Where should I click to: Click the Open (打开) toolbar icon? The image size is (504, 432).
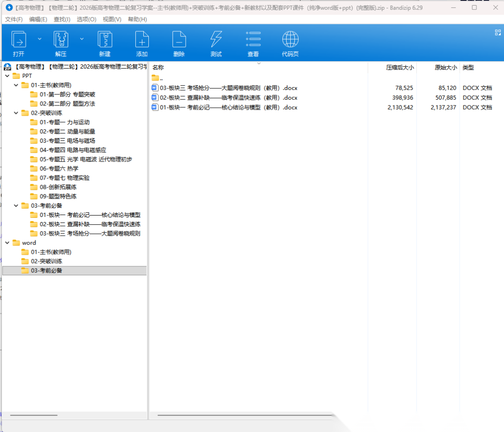coord(19,40)
